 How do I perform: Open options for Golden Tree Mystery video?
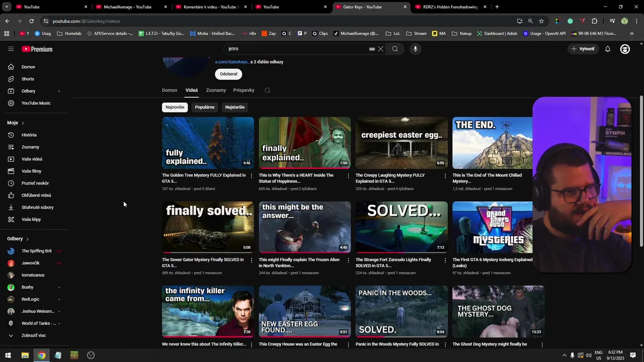pos(252,176)
